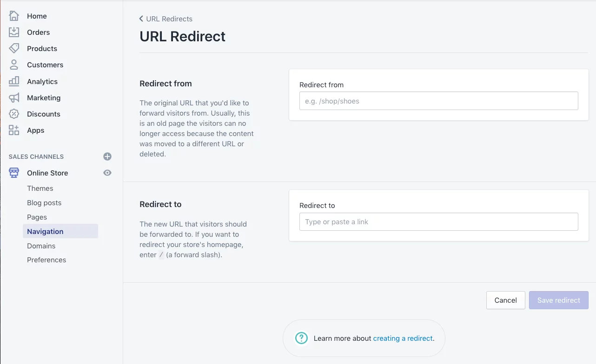
Task: Click the help question mark icon
Action: pyautogui.click(x=302, y=338)
